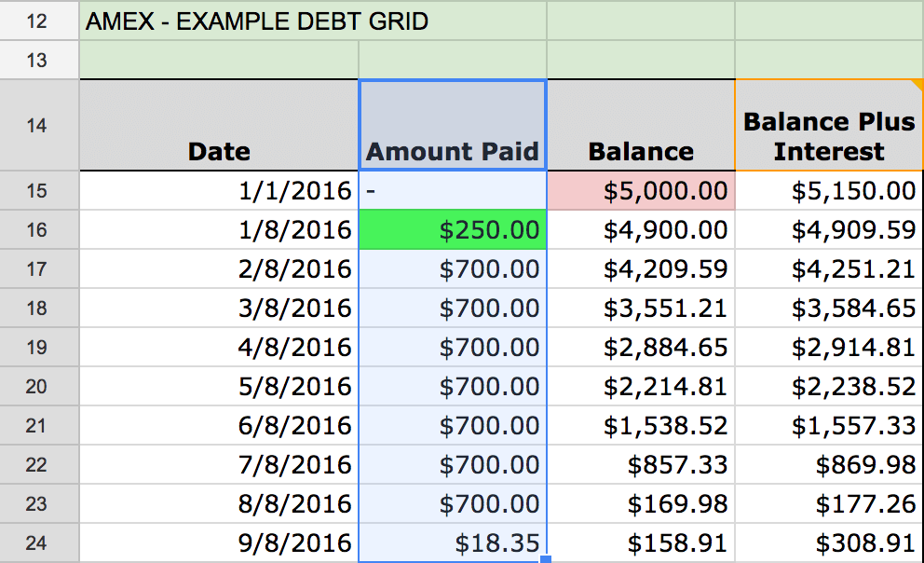
Task: Click the Amount Paid column header cell
Action: pyautogui.click(x=453, y=126)
